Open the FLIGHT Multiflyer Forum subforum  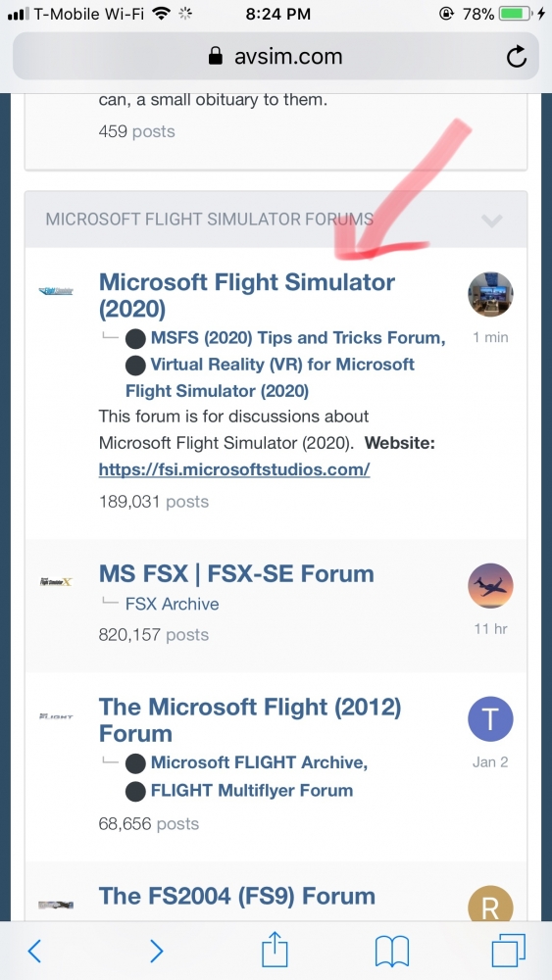point(252,790)
